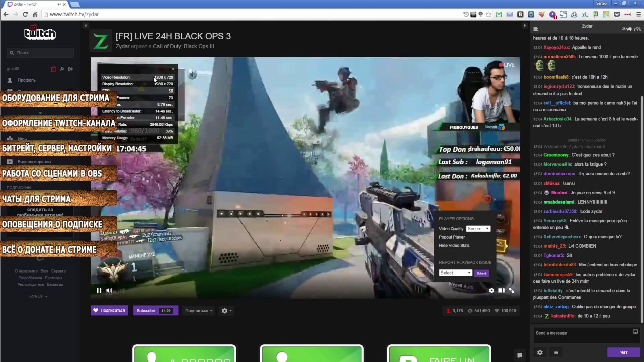644x362 pixels.
Task: Click the r9k indicator in chat header
Action: click(637, 29)
